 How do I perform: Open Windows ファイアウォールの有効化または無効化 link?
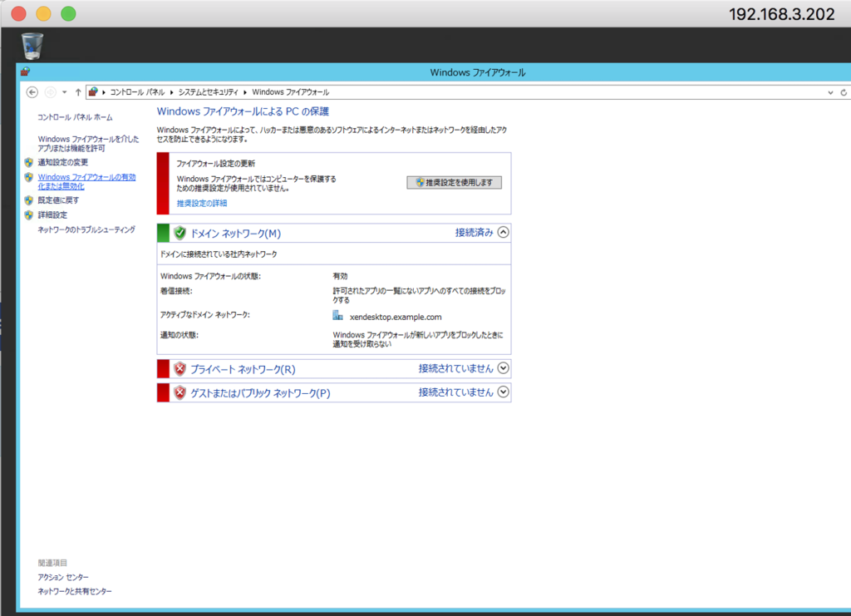[x=86, y=181]
